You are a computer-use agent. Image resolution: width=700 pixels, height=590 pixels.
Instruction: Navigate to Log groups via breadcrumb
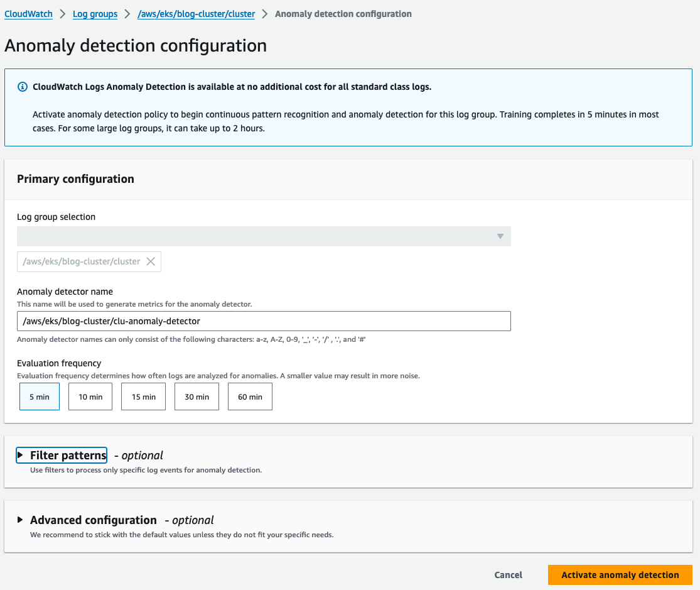coord(95,14)
